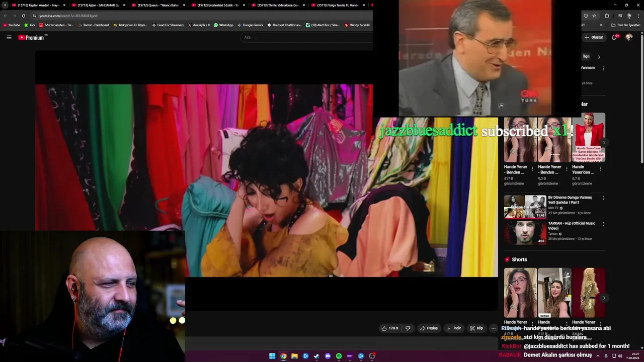Open the Chrome extensions puzzle icon

tap(607, 16)
